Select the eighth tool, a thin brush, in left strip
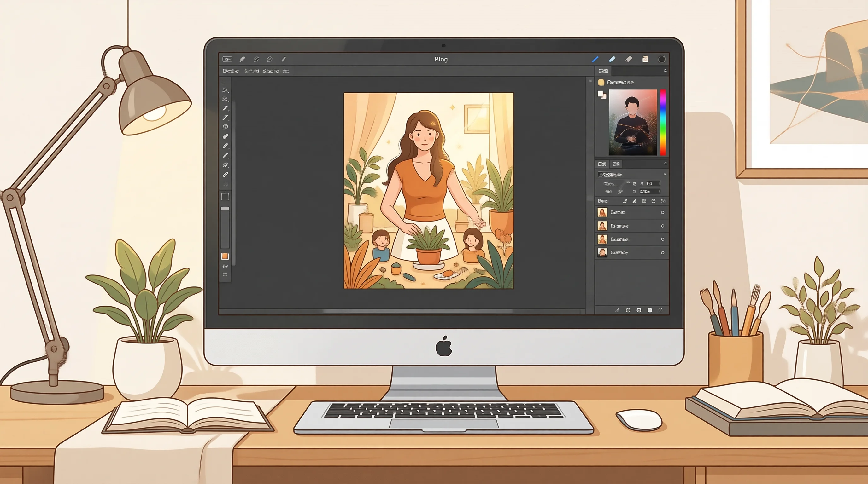This screenshot has height=484, width=868. pyautogui.click(x=226, y=155)
